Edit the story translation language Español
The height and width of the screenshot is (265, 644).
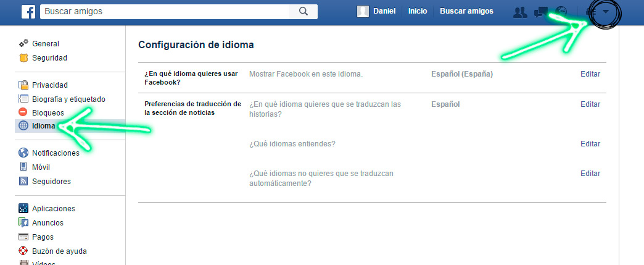point(590,104)
